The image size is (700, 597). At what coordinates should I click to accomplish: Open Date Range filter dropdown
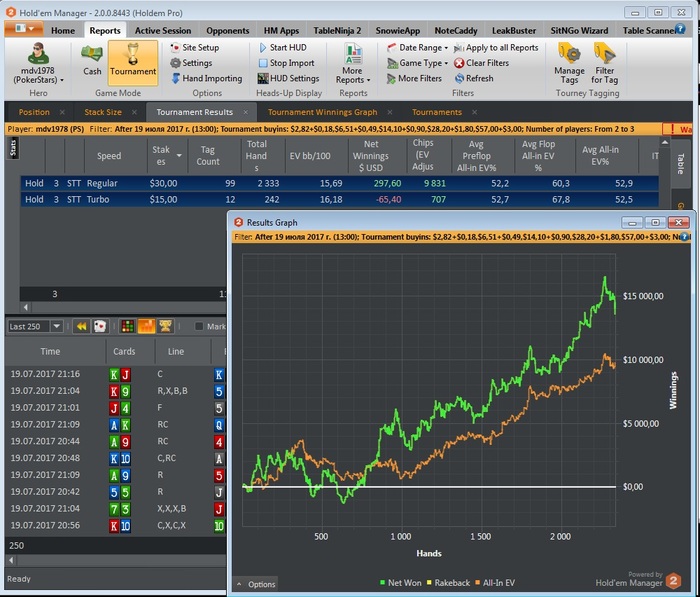417,47
